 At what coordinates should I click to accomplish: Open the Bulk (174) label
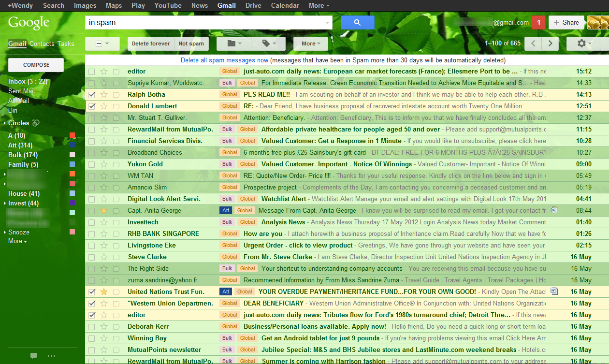pos(23,155)
